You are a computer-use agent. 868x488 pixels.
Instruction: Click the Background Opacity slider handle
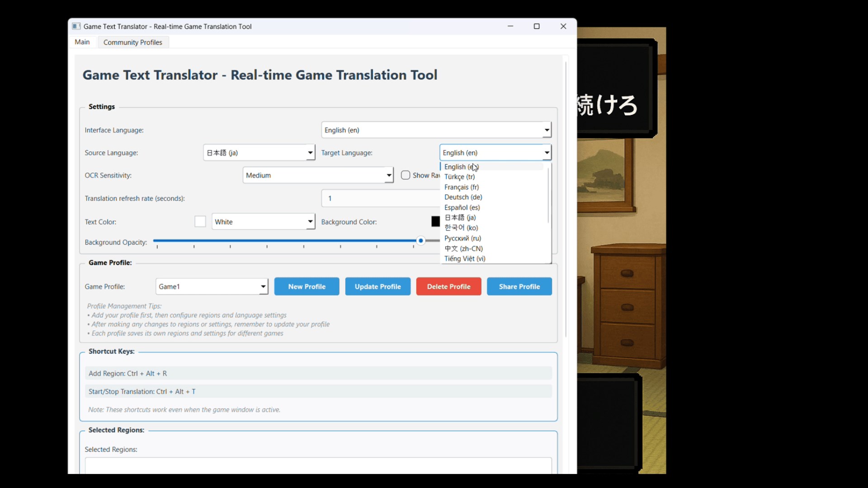click(420, 241)
